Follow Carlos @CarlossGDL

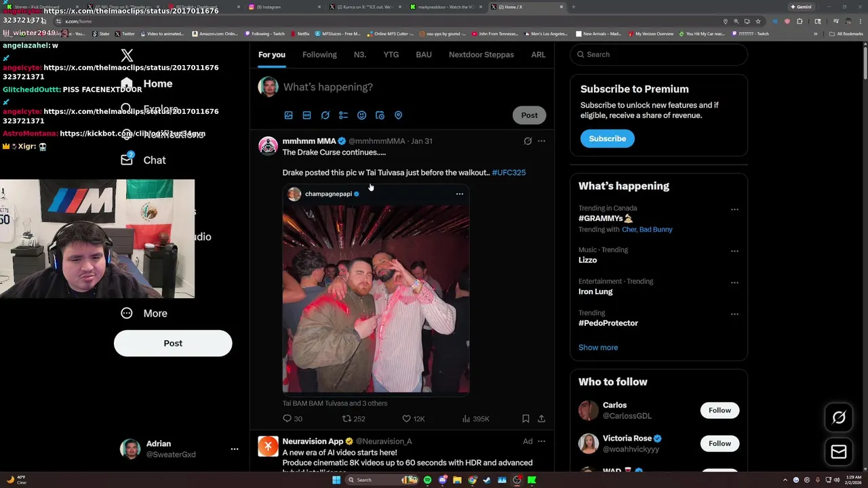pyautogui.click(x=719, y=410)
